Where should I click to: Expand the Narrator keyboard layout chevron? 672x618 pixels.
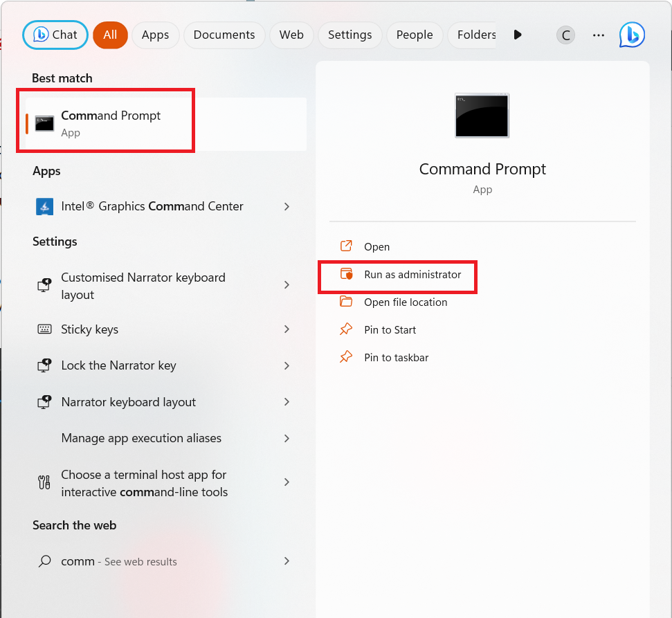tap(287, 402)
